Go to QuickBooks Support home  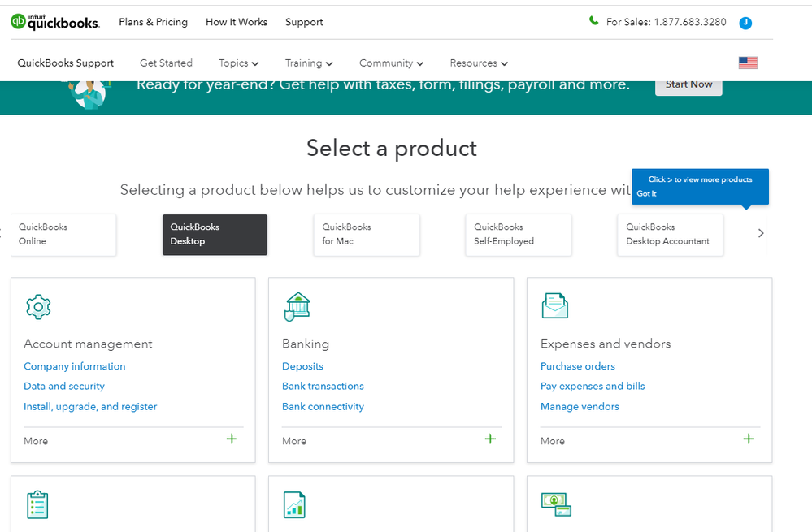[66, 63]
